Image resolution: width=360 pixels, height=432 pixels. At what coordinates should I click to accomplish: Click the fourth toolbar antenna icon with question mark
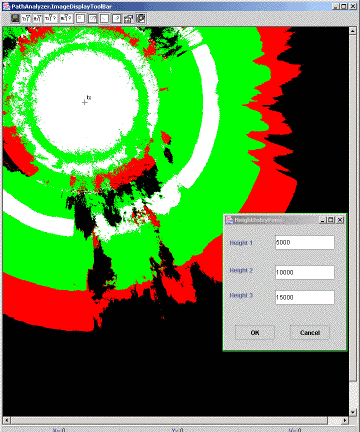(50, 18)
